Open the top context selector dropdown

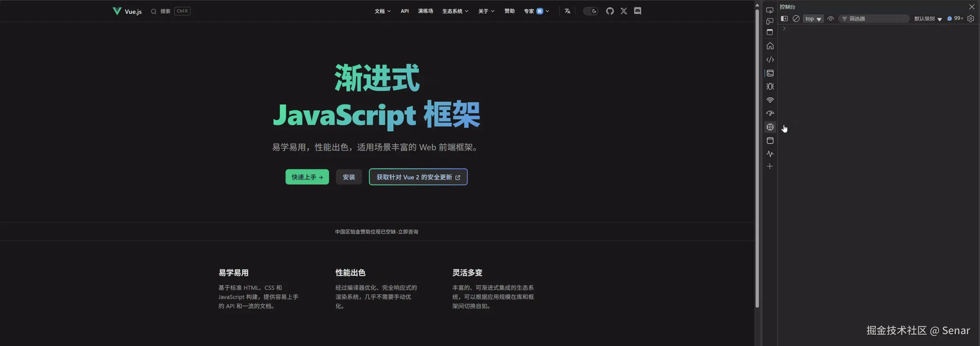pos(813,19)
